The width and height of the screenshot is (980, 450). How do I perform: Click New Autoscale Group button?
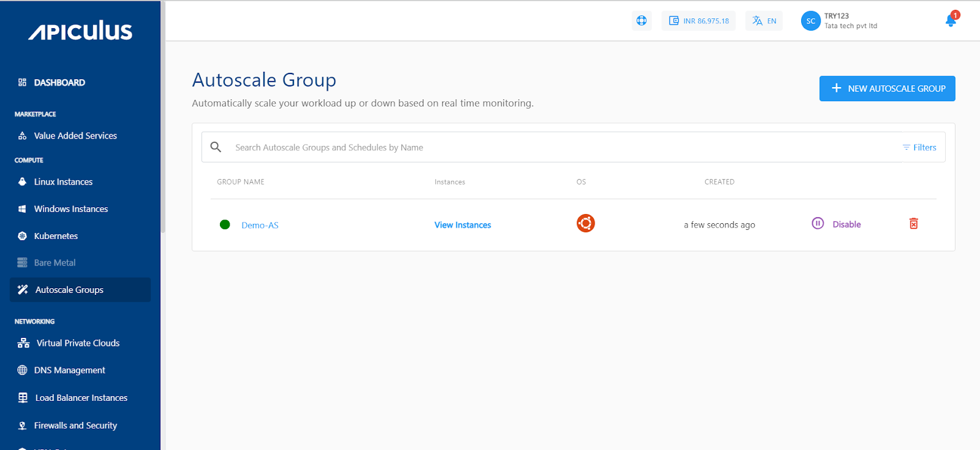pos(887,89)
